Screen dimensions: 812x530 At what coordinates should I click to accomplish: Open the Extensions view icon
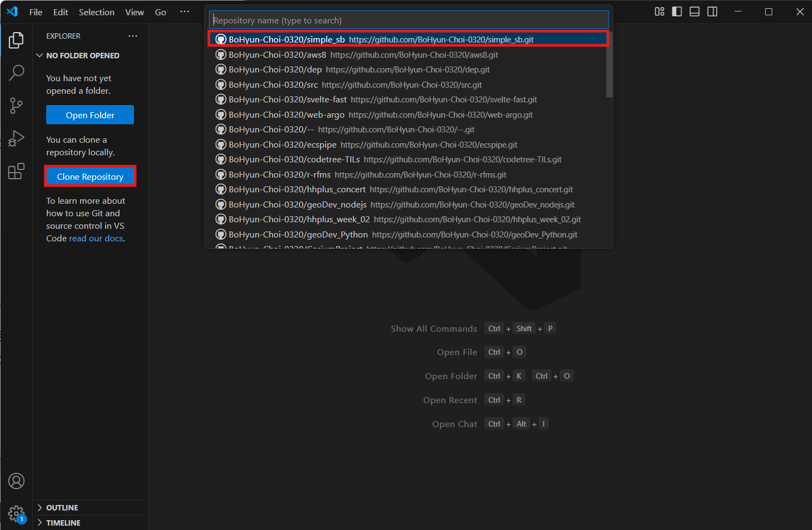[x=16, y=171]
